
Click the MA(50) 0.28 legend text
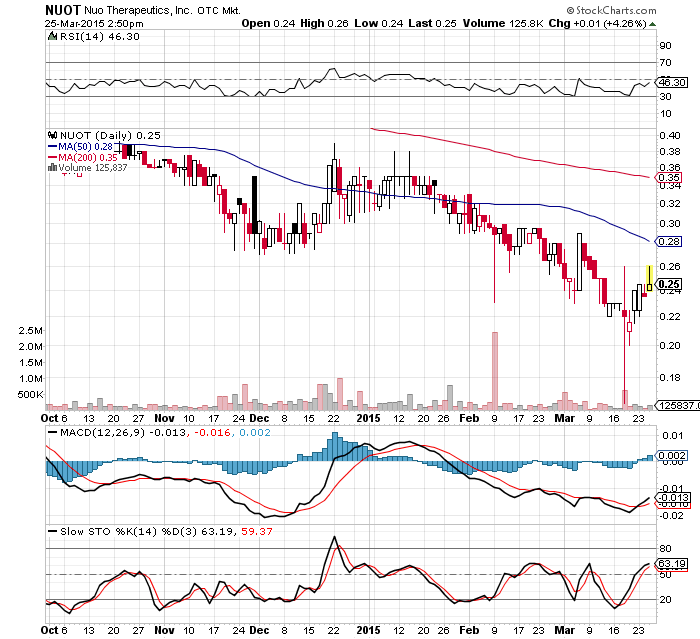click(x=85, y=146)
